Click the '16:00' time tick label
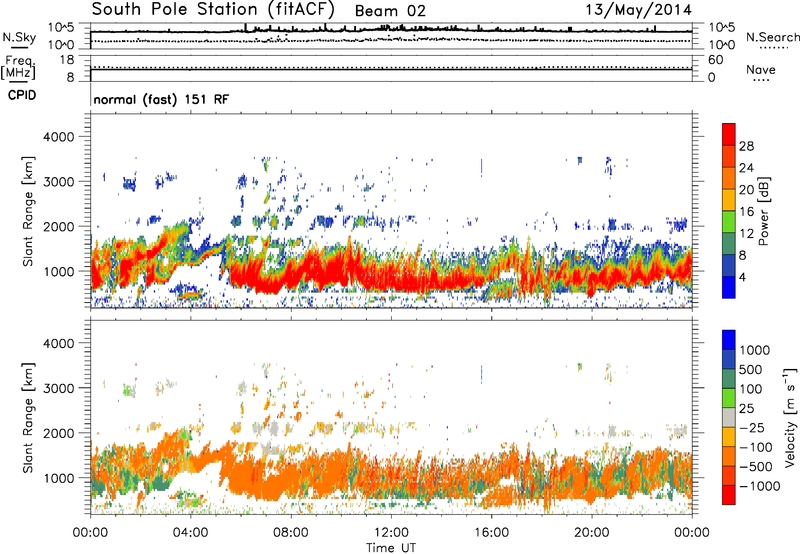 coord(491,533)
